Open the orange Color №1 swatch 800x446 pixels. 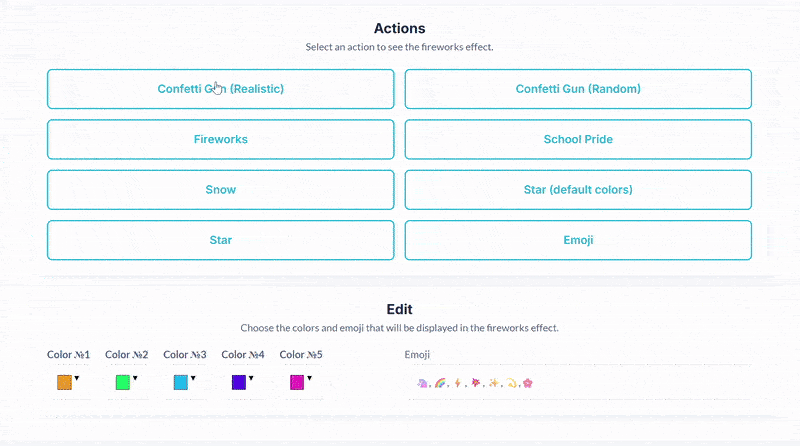(x=65, y=382)
